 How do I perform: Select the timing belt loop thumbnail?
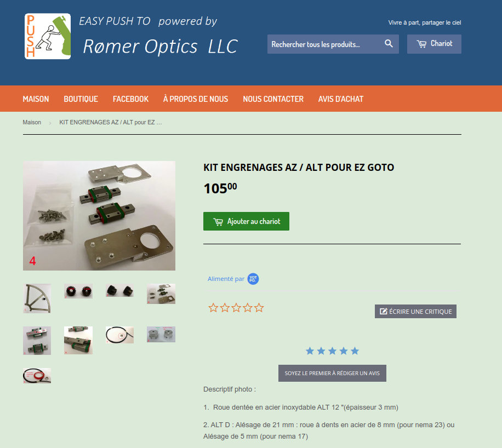point(119,335)
